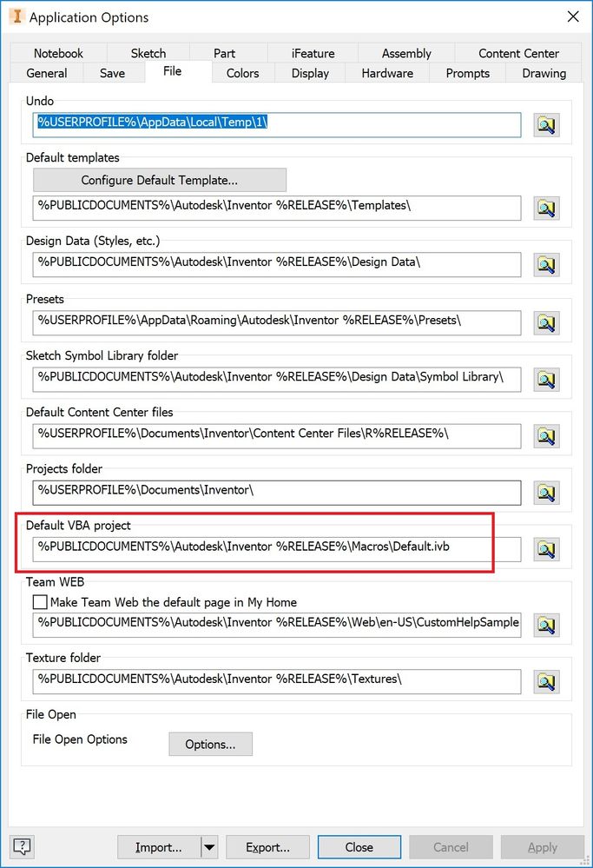
Task: Switch to the Sketch tab
Action: [x=148, y=53]
